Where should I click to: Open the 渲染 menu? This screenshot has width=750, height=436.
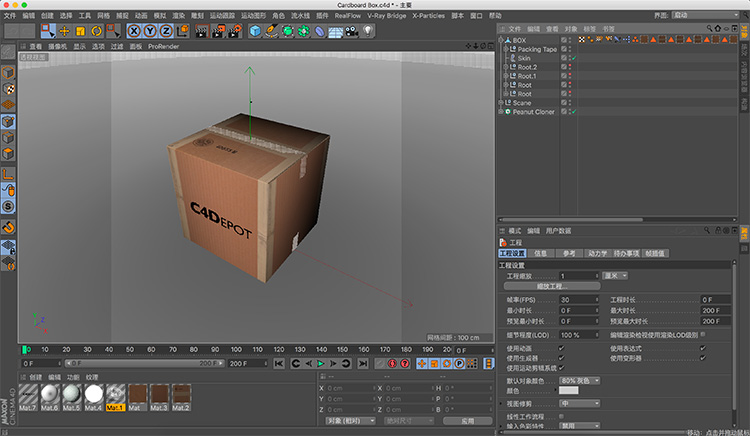[x=178, y=16]
